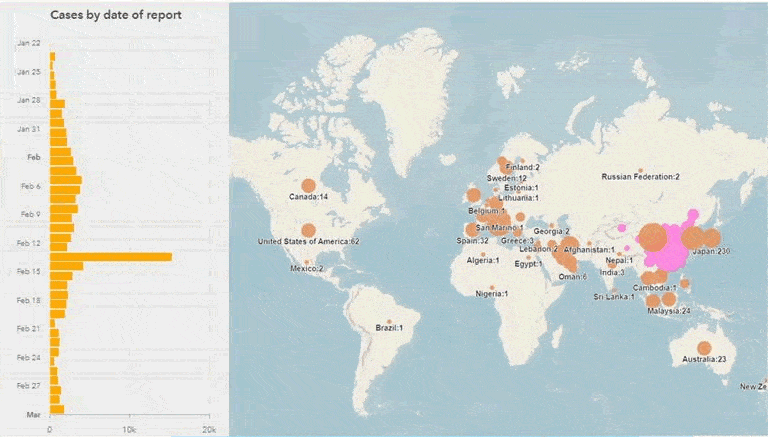Select the orange dot above the Algeria:1 label
Image resolution: width=768 pixels, height=437 pixels.
(x=483, y=254)
